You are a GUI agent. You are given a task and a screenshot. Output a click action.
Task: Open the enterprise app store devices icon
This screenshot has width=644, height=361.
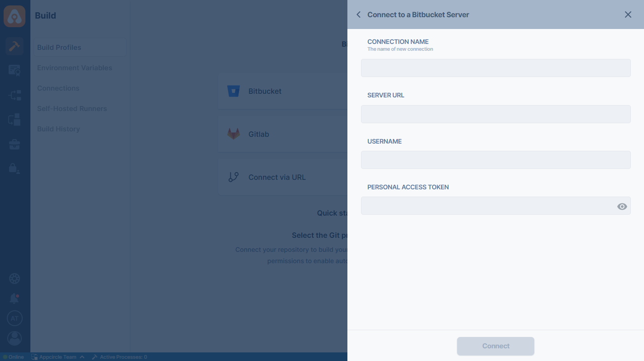point(15,120)
